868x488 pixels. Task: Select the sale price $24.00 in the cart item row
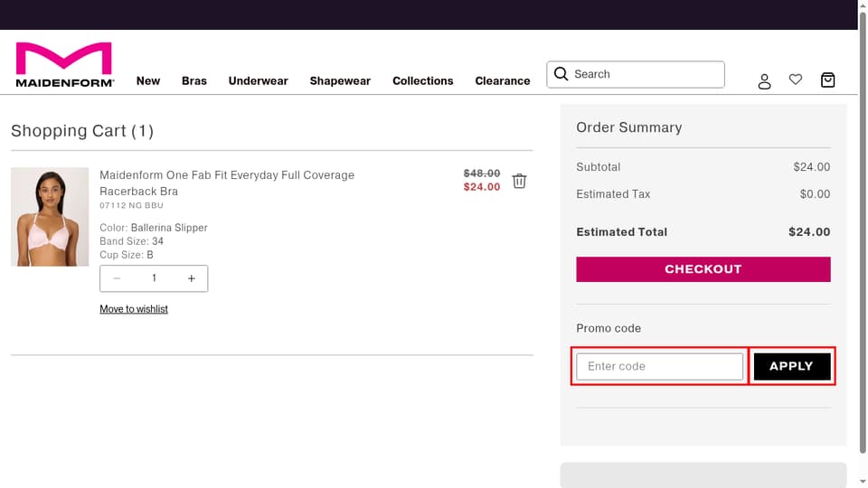[482, 187]
